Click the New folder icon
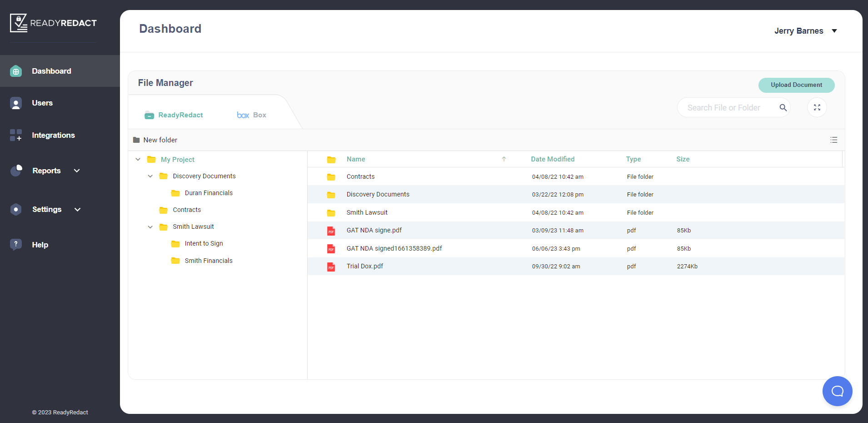This screenshot has width=868, height=423. point(136,140)
